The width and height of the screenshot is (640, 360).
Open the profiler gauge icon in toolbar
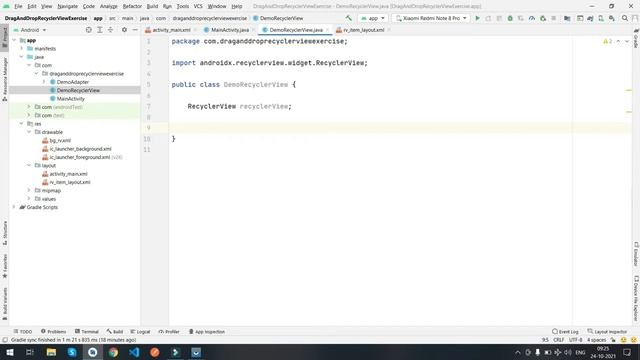pyautogui.click(x=531, y=18)
